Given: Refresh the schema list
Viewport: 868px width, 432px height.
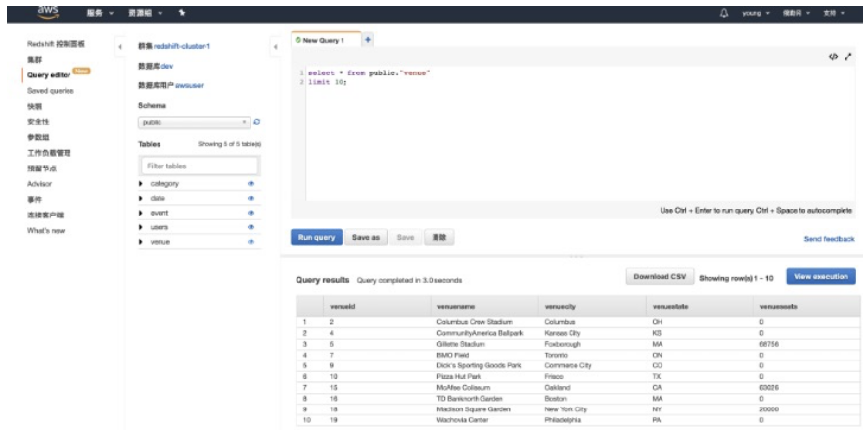Looking at the screenshot, I should coord(256,122).
